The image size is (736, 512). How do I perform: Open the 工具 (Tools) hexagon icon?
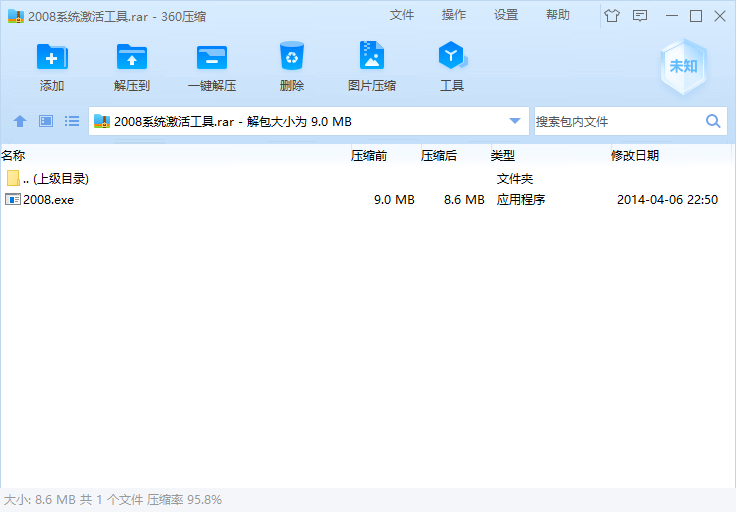pyautogui.click(x=452, y=55)
